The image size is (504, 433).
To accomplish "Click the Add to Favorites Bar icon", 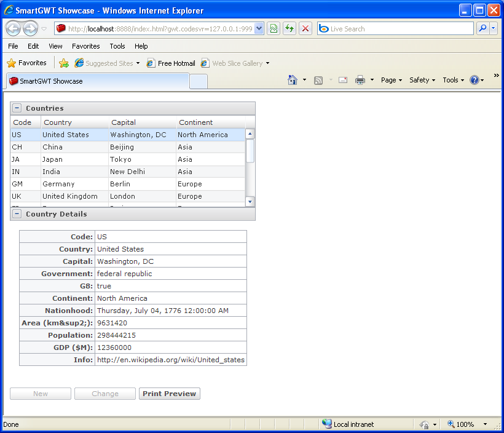I will [x=64, y=63].
